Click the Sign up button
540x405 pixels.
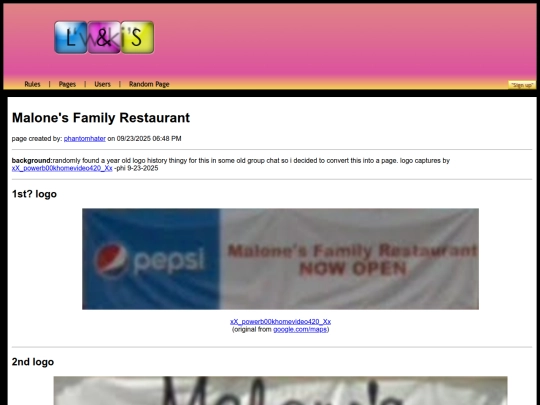tap(522, 85)
